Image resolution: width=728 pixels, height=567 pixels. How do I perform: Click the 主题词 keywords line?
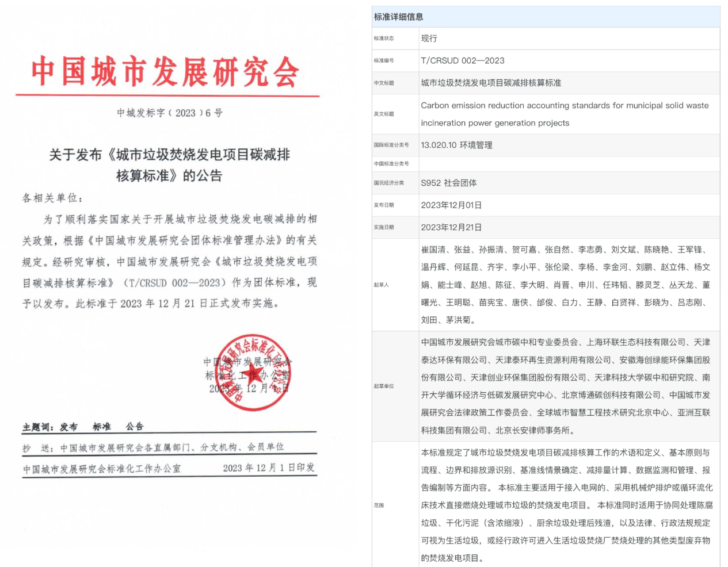pyautogui.click(x=83, y=427)
